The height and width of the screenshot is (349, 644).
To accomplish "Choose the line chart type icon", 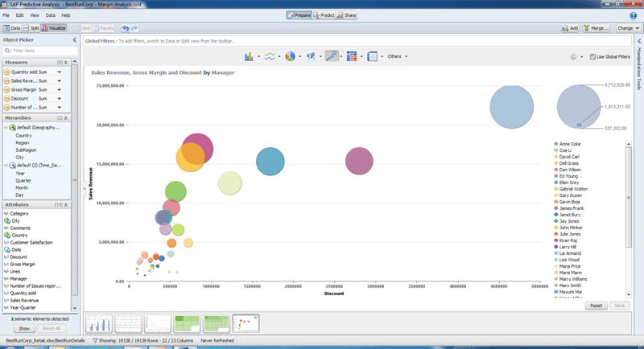I will [270, 56].
